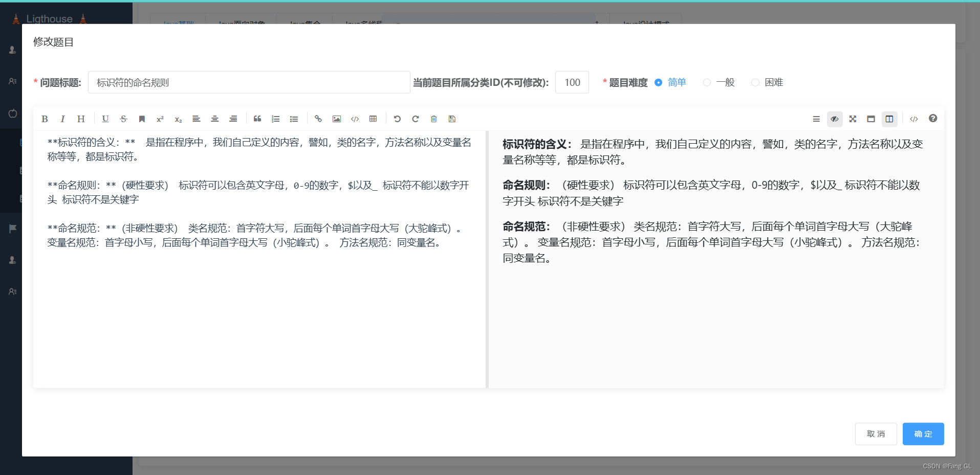This screenshot has width=980, height=475.
Task: Click the 问题标题 input field
Action: point(249,82)
